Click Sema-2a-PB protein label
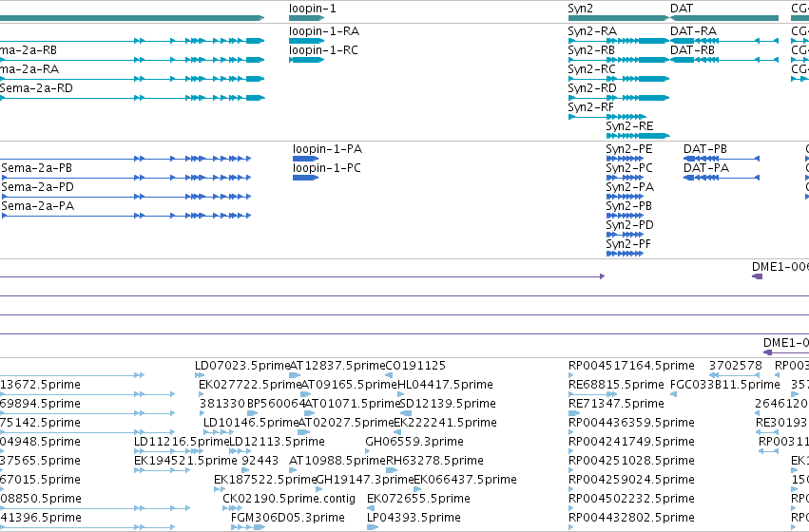Viewport: 809px width, 532px height. click(x=37, y=168)
